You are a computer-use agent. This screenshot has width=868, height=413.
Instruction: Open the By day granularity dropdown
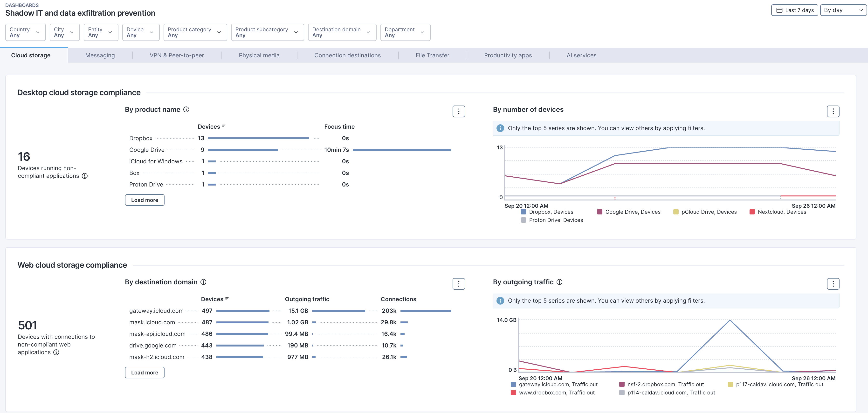coord(843,10)
